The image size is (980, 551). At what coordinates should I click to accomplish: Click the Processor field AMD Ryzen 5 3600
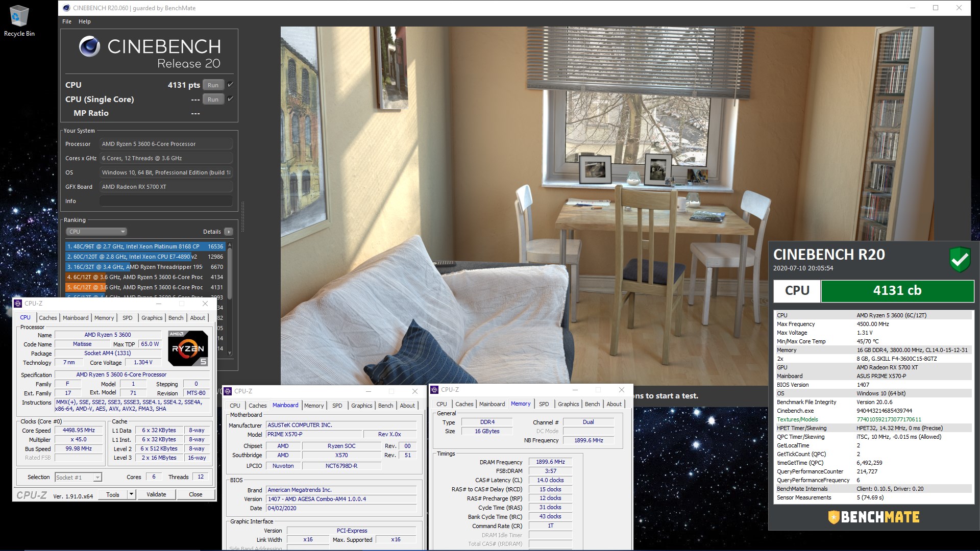(x=166, y=144)
